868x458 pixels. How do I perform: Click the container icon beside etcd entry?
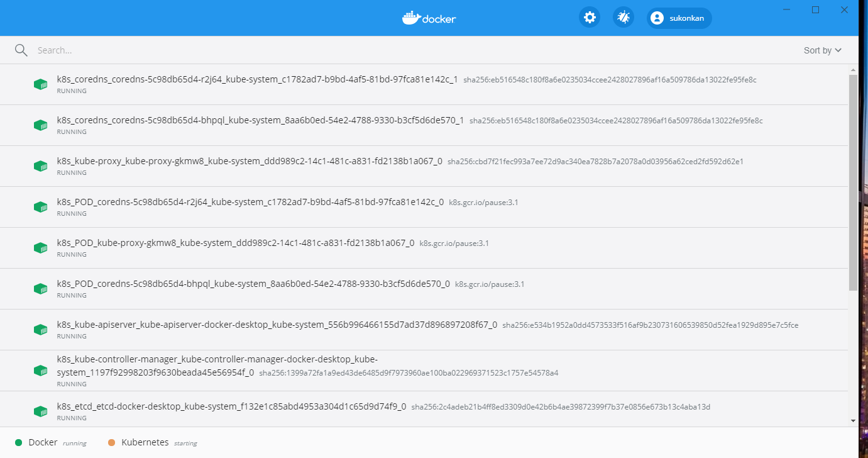pos(40,410)
